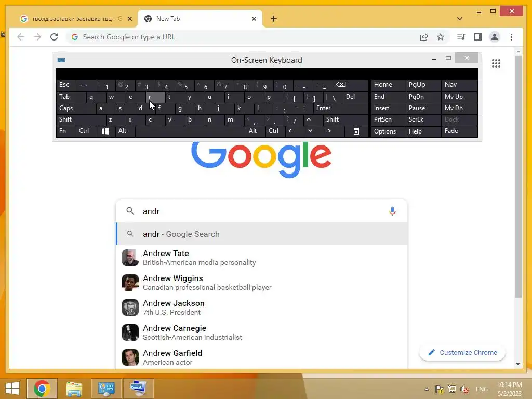
Task: Click the muted volume tray icon
Action: tap(464, 389)
